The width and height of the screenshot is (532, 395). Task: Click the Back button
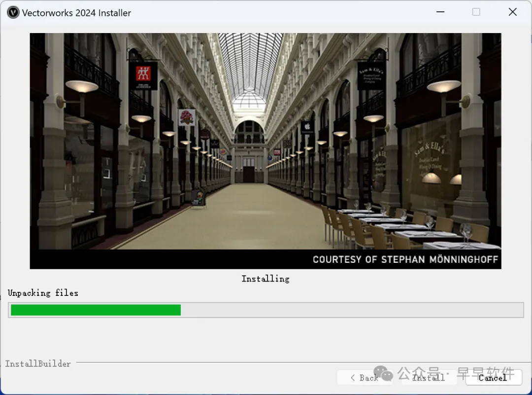(365, 377)
